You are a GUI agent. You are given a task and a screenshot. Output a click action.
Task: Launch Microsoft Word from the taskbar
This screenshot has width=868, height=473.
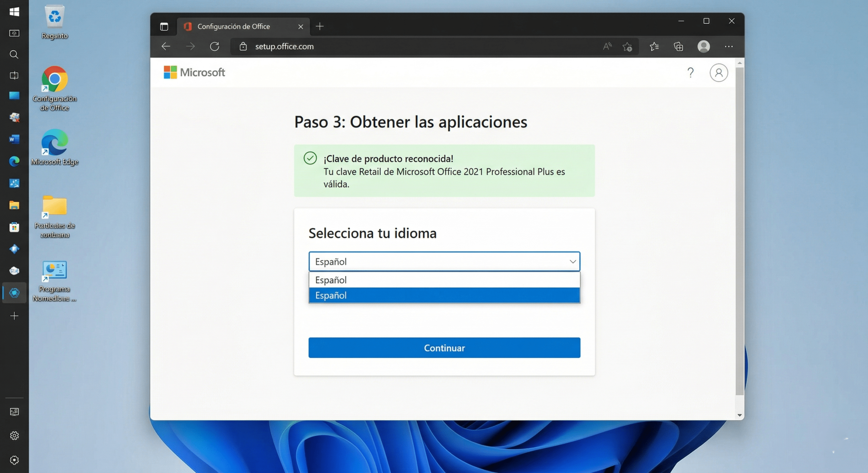coord(14,139)
